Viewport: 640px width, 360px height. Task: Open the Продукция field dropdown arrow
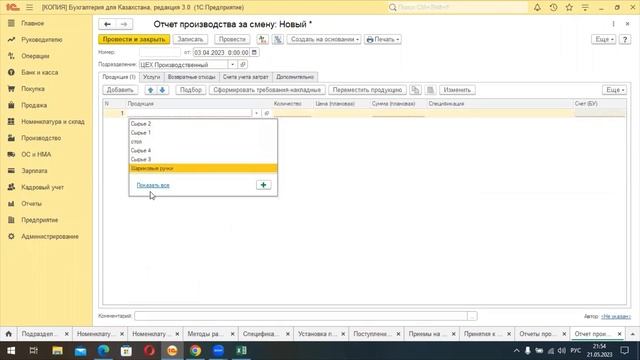(256, 113)
